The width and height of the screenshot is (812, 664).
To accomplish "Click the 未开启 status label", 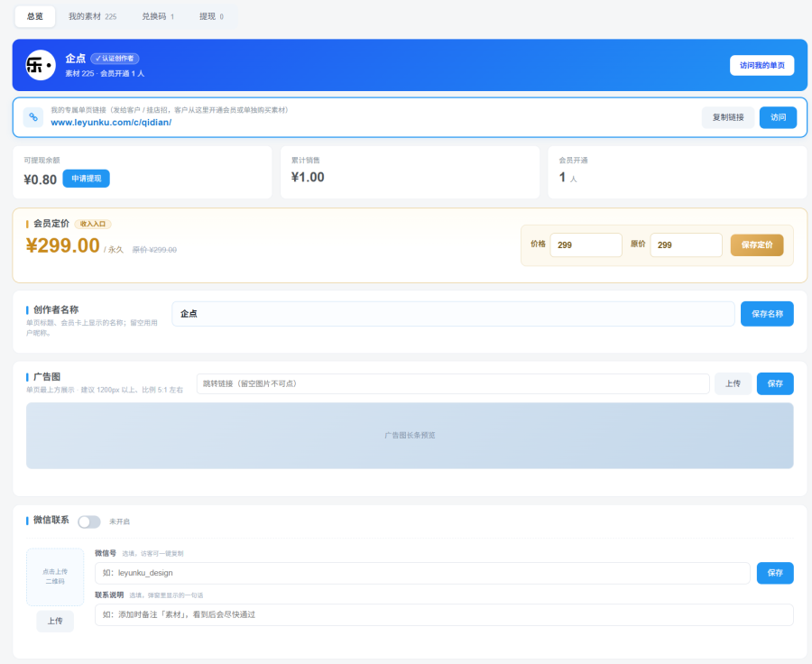I will pos(119,521).
